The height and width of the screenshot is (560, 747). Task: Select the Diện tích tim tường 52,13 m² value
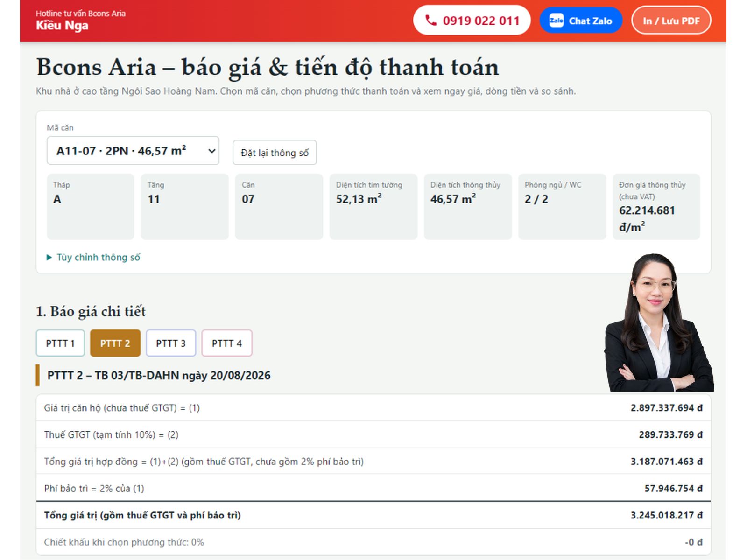pos(359,199)
